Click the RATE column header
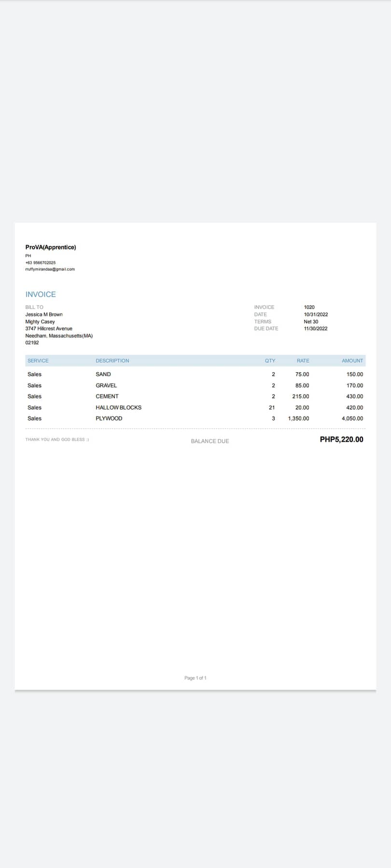Screen dimensions: 391x868 click(303, 361)
